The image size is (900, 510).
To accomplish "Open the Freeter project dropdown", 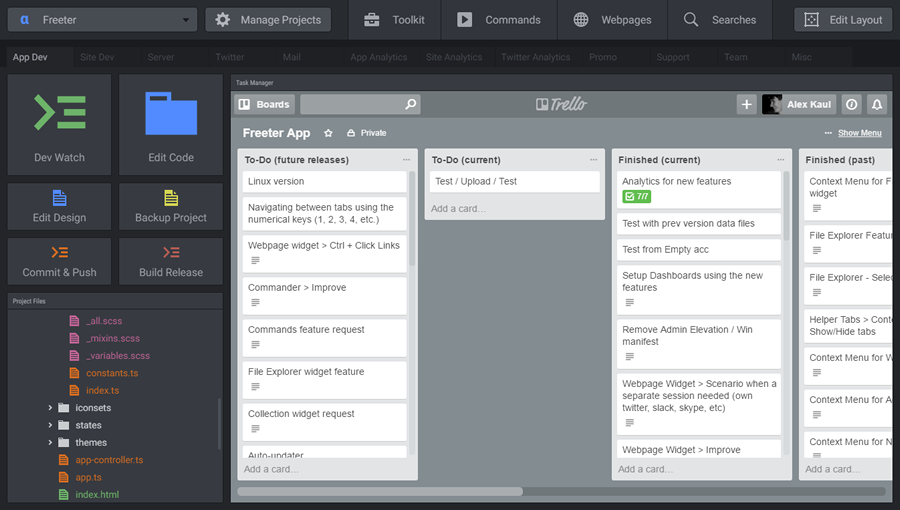I will (102, 20).
